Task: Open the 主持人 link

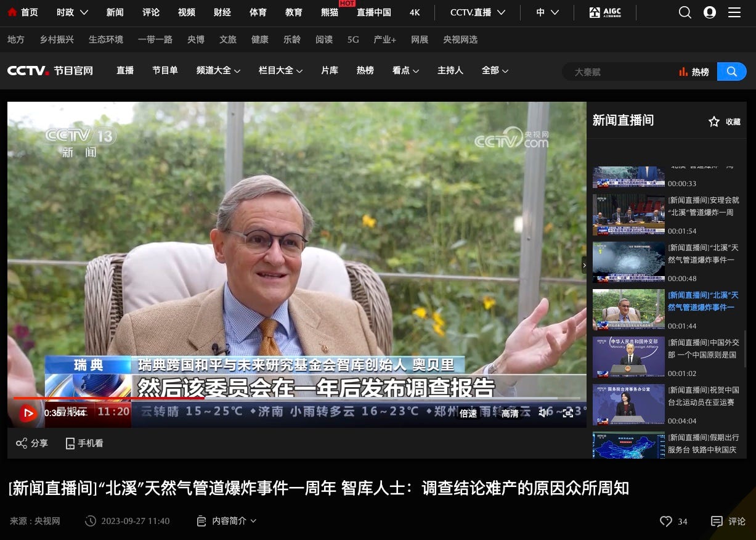Action: [x=450, y=71]
